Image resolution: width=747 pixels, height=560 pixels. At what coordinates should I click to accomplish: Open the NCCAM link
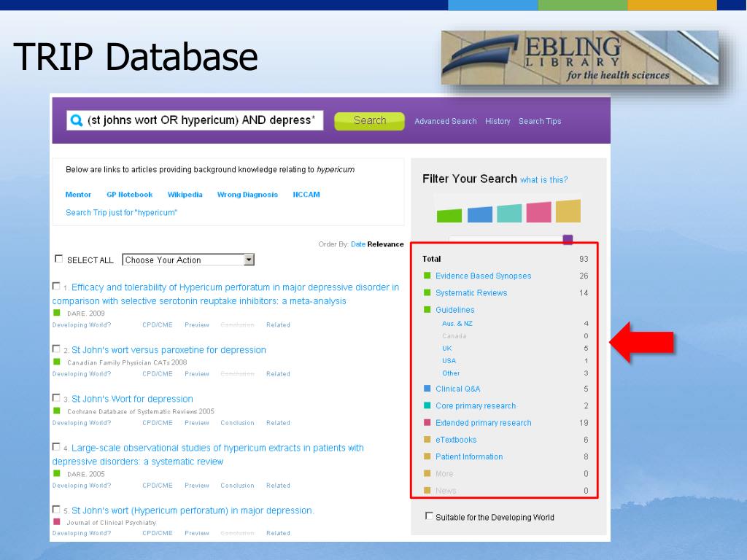(x=306, y=194)
